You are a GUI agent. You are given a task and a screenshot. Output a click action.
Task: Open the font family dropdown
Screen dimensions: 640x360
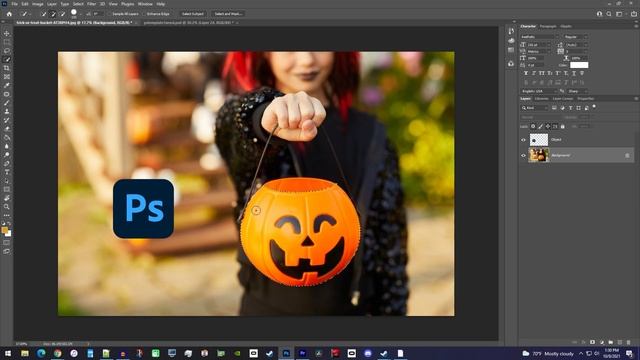coord(540,37)
